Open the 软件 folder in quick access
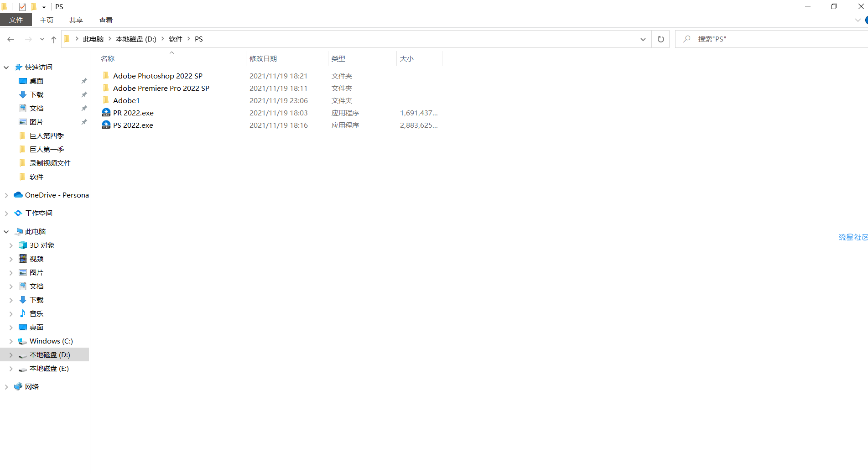 (x=36, y=177)
